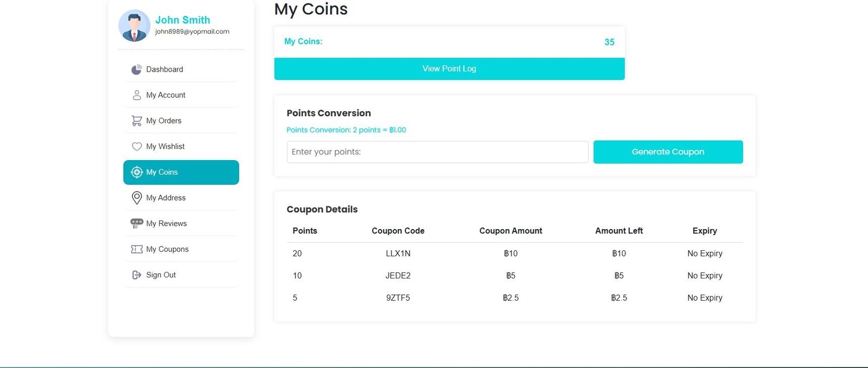Click the Dashboard pie chart icon
This screenshot has width=868, height=368.
pos(136,69)
